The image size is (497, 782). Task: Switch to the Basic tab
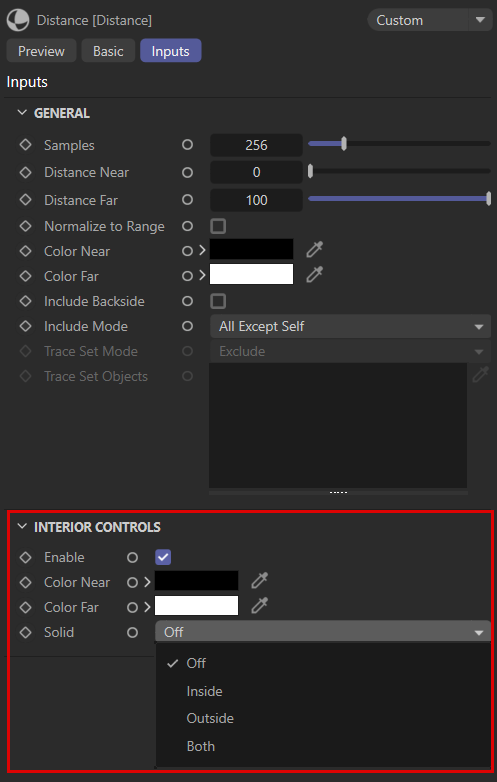coord(108,51)
